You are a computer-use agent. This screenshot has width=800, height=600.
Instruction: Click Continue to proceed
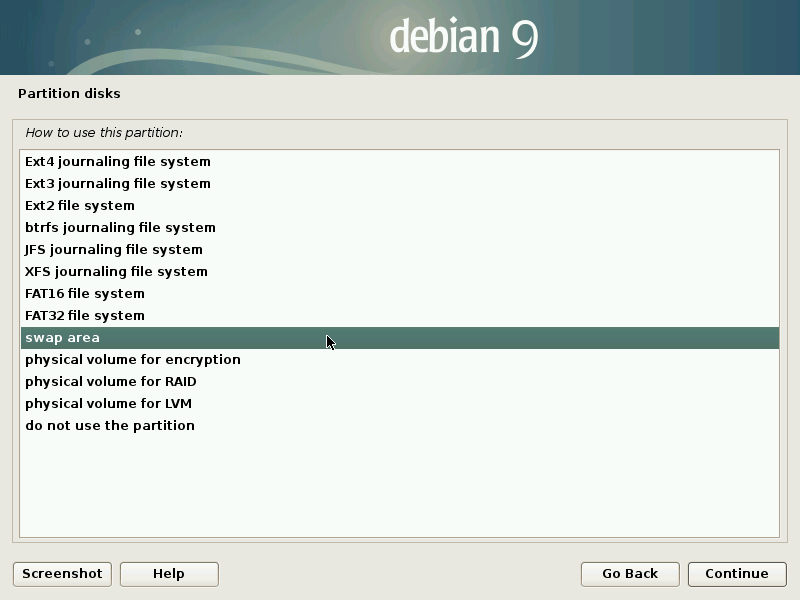737,574
